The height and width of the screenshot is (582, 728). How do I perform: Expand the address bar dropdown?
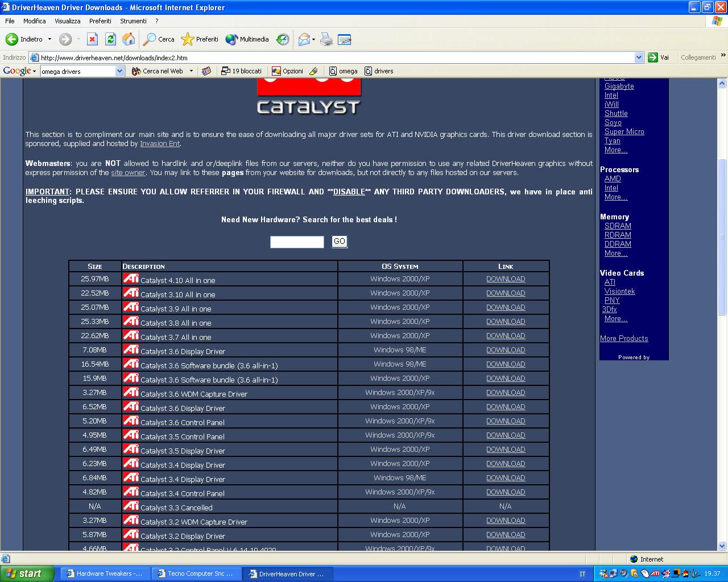click(639, 57)
